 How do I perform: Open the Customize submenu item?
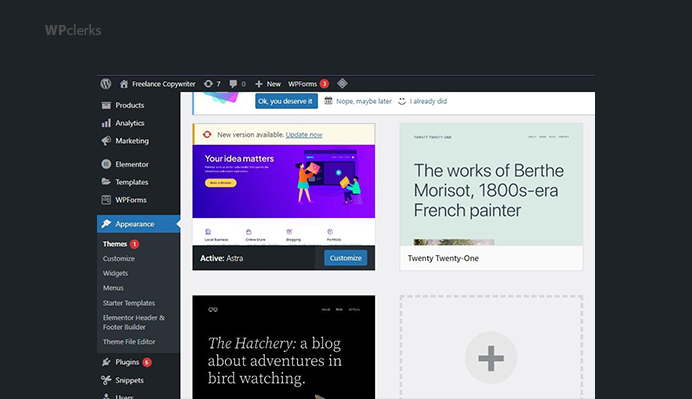[119, 259]
